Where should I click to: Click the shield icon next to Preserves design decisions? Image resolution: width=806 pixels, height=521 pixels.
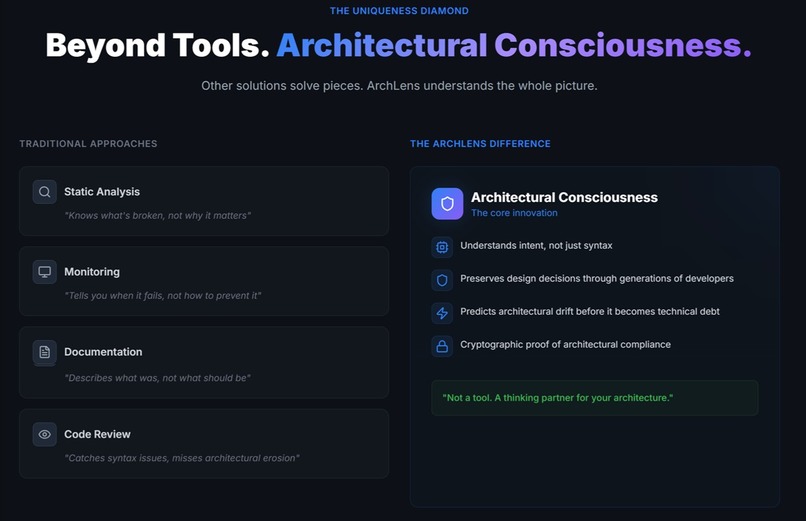click(442, 280)
